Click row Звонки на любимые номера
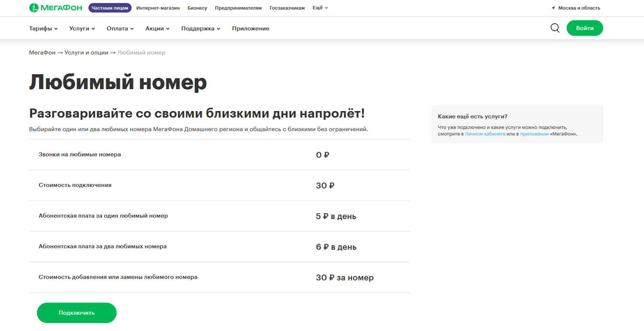This screenshot has height=331, width=644. (x=219, y=155)
